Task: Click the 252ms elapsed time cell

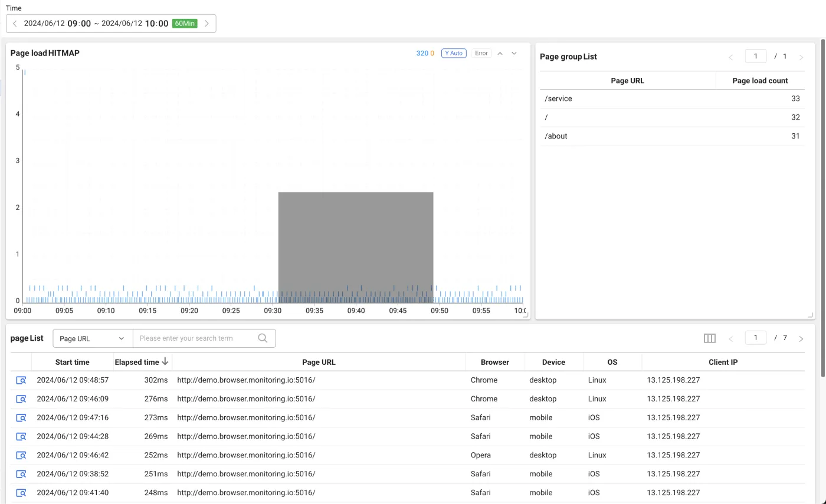Action: (x=156, y=455)
